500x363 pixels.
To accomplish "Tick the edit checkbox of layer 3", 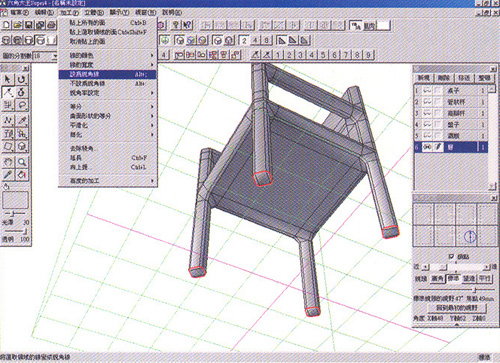I will coord(438,113).
